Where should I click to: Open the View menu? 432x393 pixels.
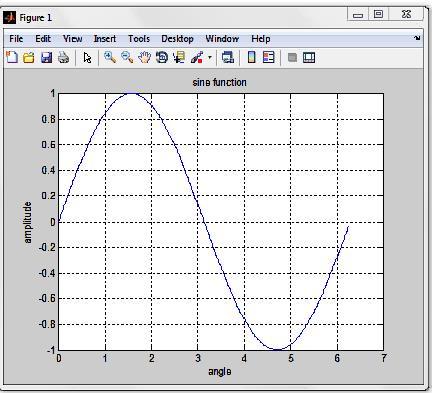click(73, 39)
